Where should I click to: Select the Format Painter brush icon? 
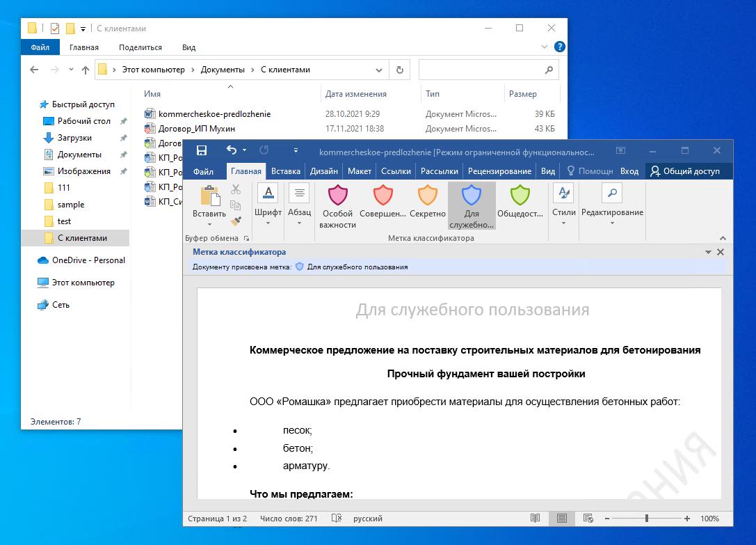[x=236, y=221]
